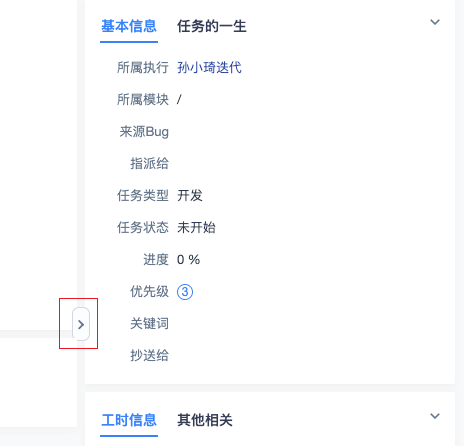Select the 工时信息 tab
464x446 pixels.
[129, 420]
